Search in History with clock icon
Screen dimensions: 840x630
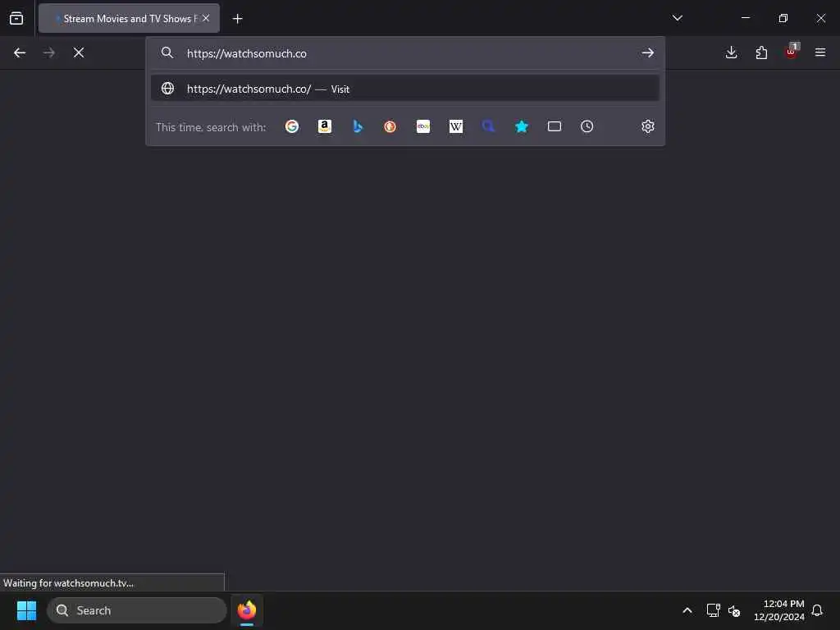point(587,126)
